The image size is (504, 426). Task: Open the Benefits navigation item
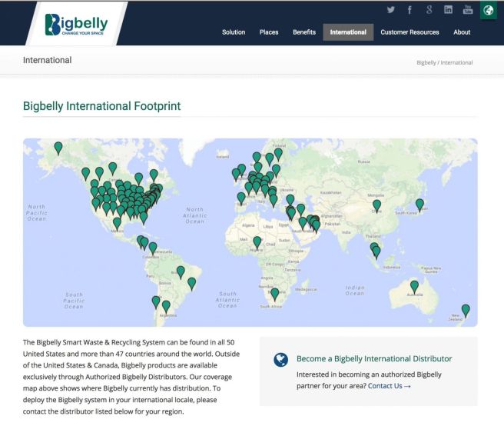[x=304, y=32]
